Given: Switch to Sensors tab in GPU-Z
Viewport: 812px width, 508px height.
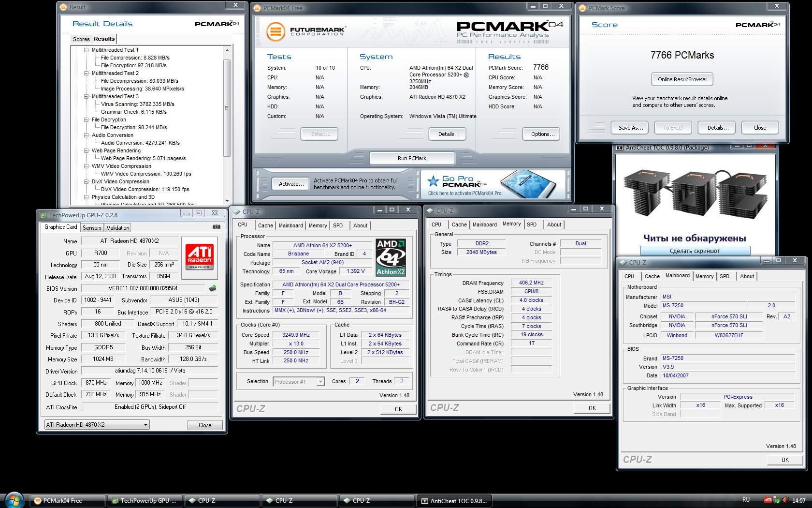Looking at the screenshot, I should point(92,228).
